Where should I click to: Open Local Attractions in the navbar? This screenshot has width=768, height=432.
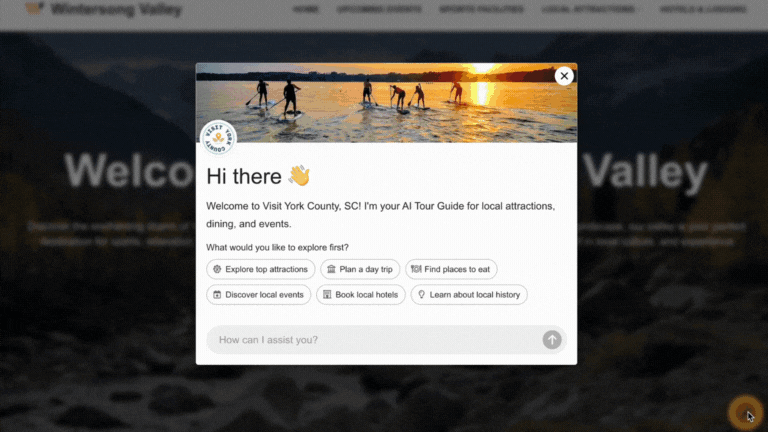coord(588,9)
